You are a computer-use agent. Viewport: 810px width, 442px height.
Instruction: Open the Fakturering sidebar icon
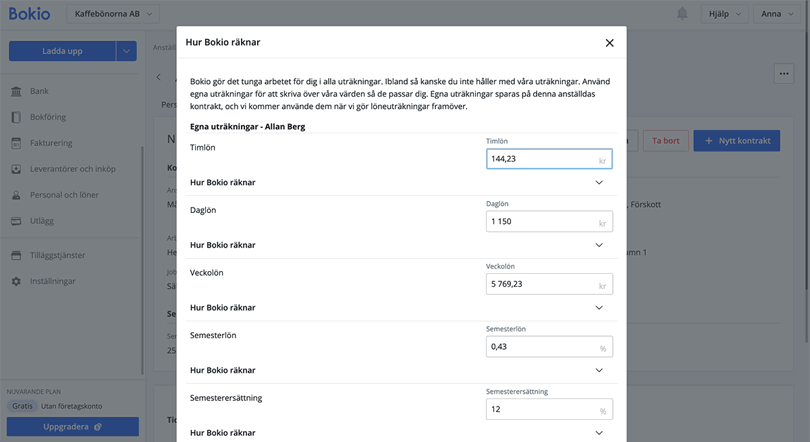[17, 143]
